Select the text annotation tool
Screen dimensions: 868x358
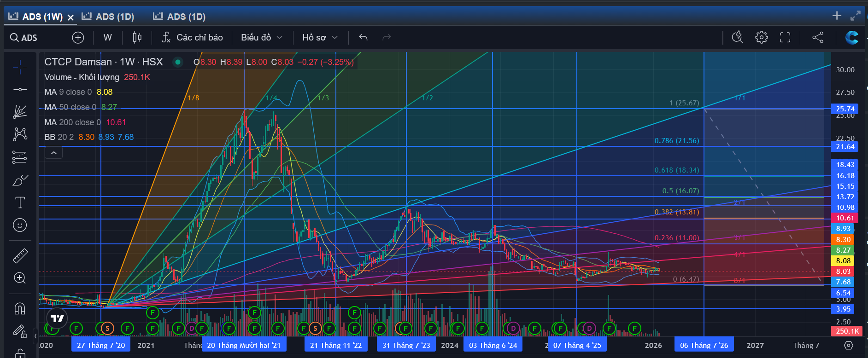point(20,202)
